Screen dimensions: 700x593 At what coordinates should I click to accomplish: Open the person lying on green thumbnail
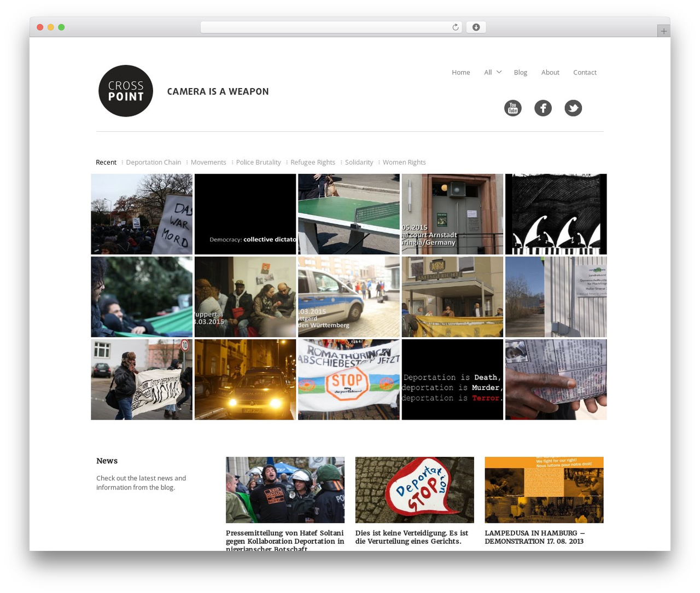(142, 297)
